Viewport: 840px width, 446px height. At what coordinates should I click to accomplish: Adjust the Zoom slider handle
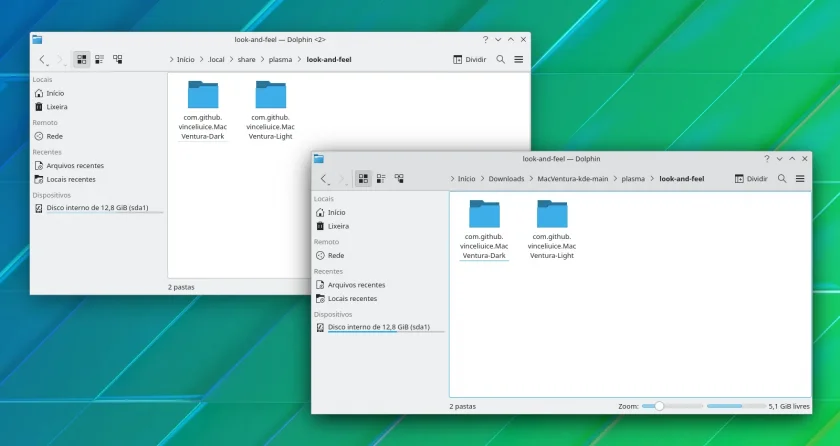tap(659, 406)
